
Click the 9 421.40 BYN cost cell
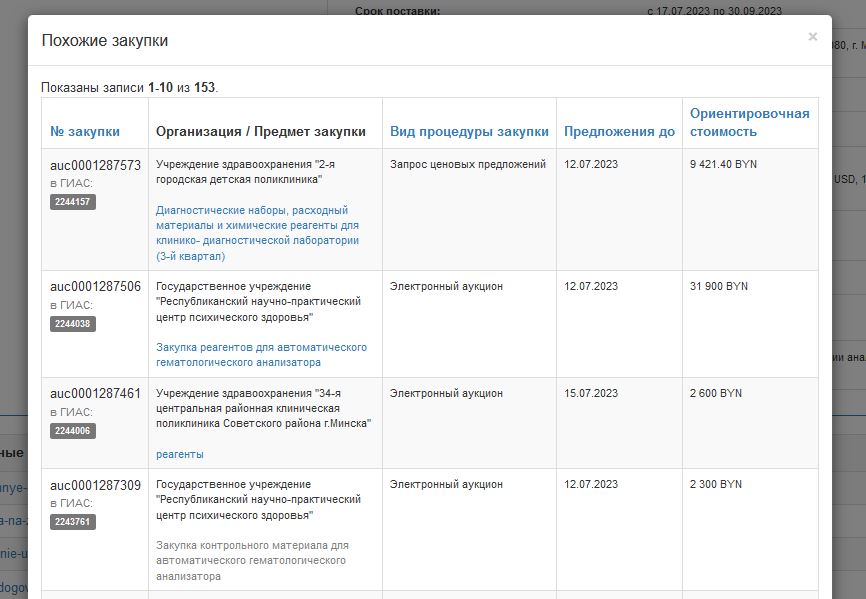coord(725,165)
